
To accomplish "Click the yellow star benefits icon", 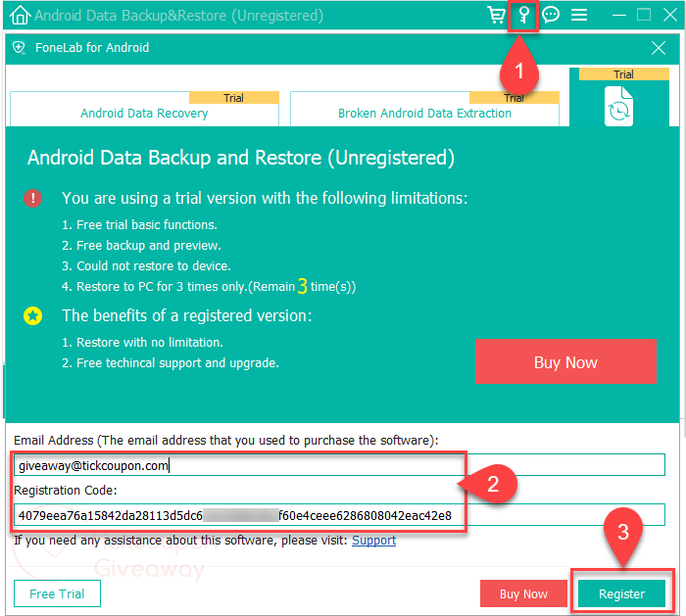I will point(32,315).
